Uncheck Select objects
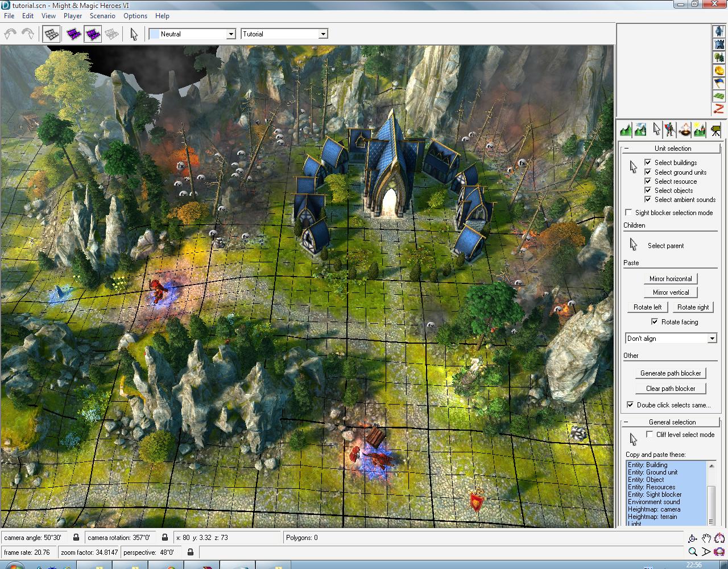The height and width of the screenshot is (569, 728). pos(648,190)
